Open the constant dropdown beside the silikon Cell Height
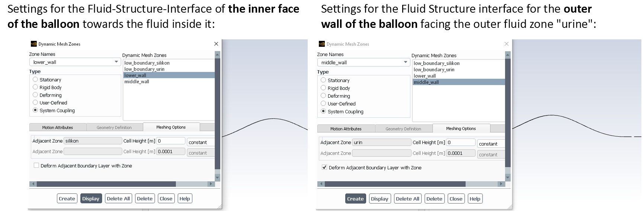This screenshot has height=218, width=644. (x=201, y=142)
